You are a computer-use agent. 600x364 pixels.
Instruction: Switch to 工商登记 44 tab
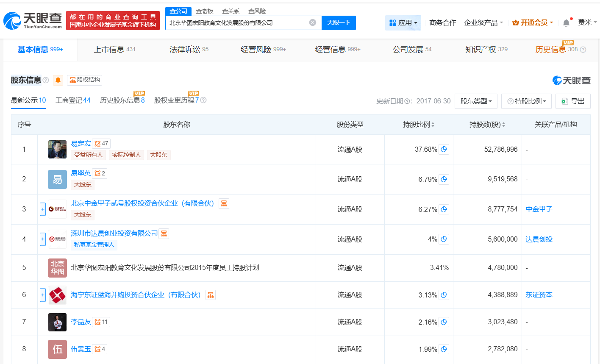click(x=73, y=100)
